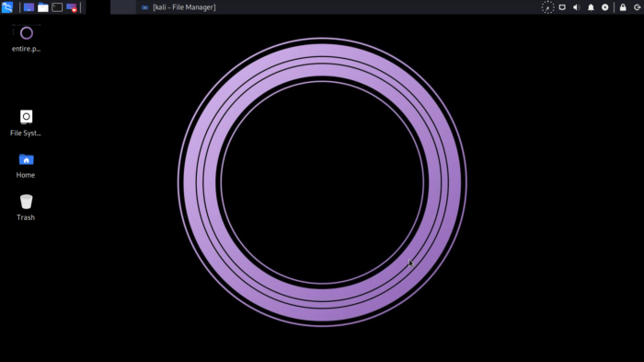Click the volume speaker icon

pyautogui.click(x=577, y=7)
